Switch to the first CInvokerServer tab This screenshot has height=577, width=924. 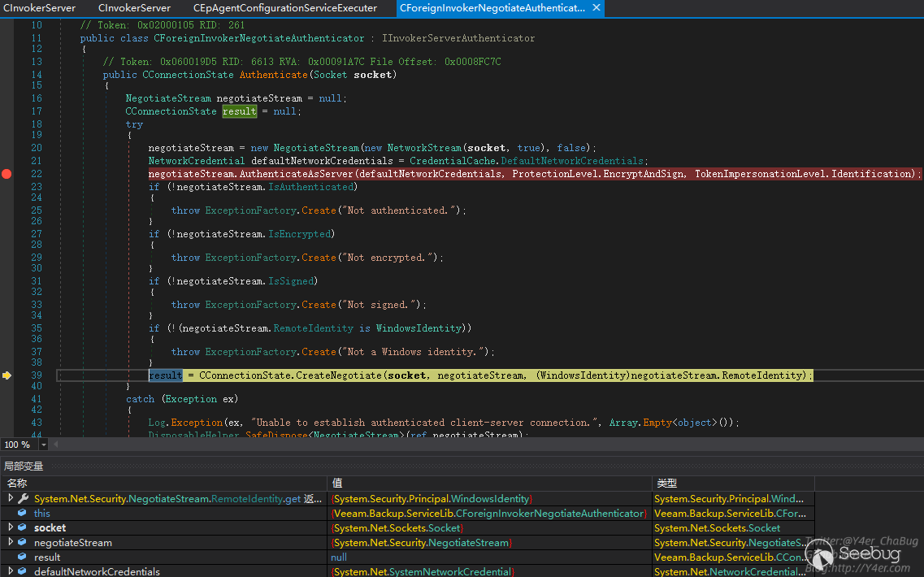[x=40, y=8]
